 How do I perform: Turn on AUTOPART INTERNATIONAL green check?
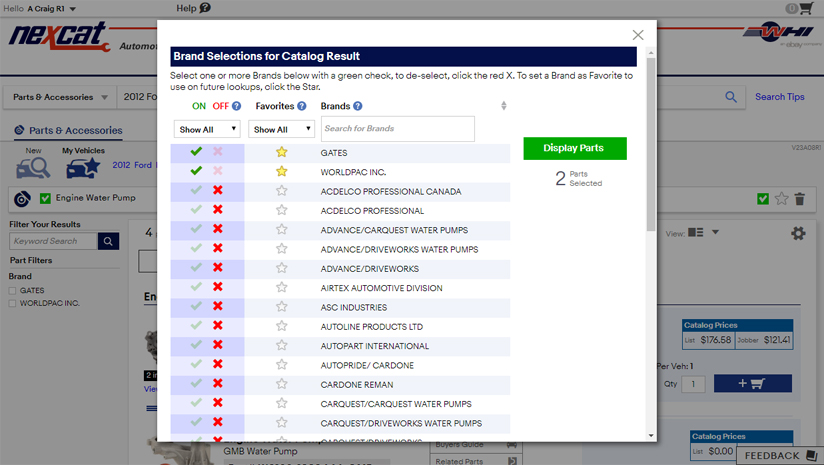click(x=196, y=345)
